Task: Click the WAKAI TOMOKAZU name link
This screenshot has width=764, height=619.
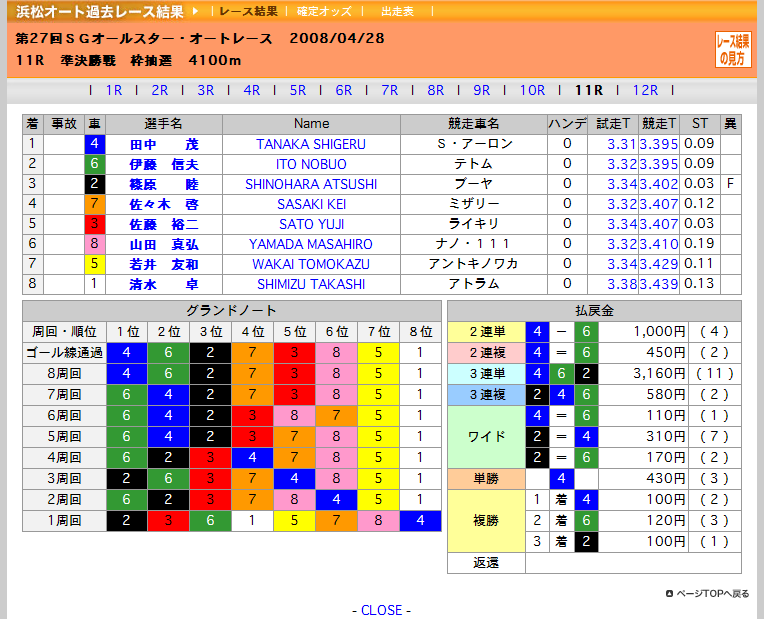Action: (311, 264)
